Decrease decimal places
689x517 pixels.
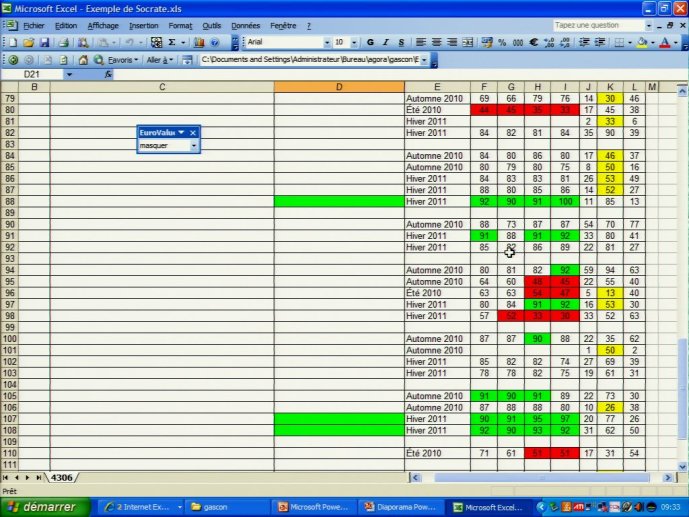click(565, 43)
